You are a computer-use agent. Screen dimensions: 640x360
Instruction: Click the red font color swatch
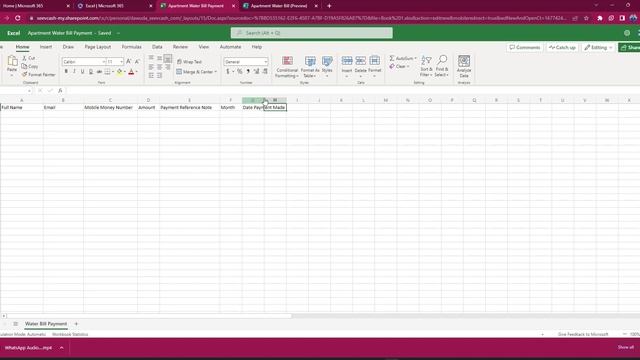(131, 72)
